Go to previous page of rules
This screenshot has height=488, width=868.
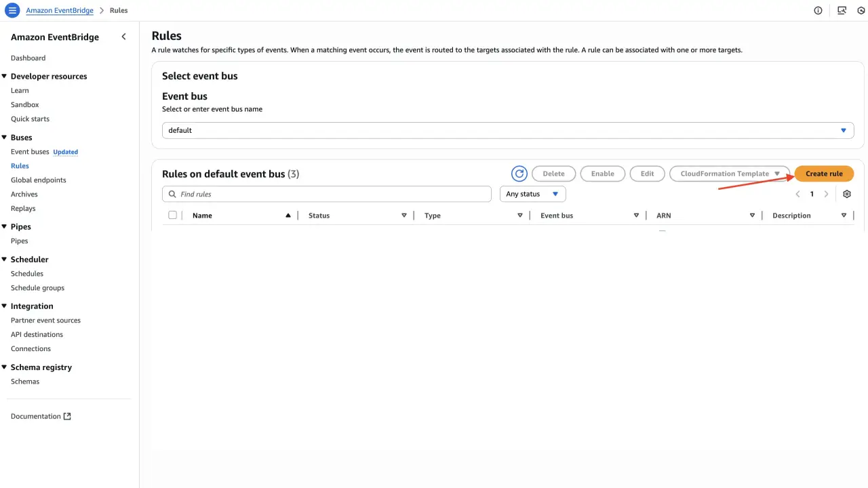click(x=797, y=195)
